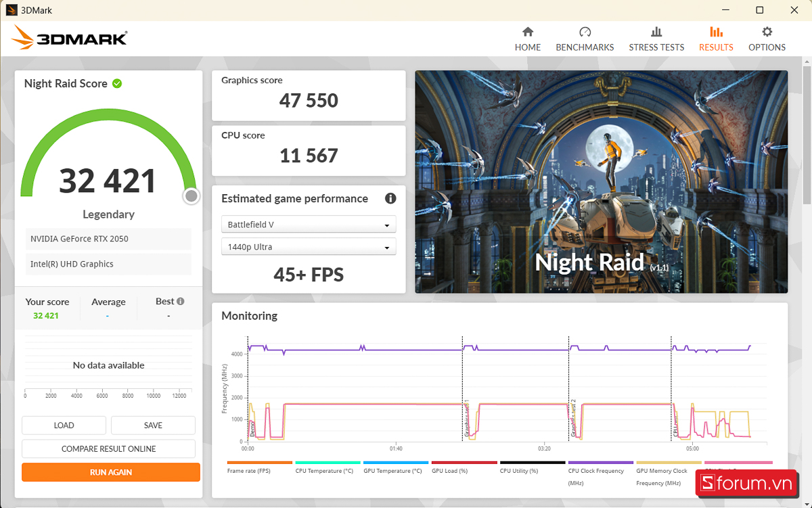
Task: Open the BENCHMARKS tab
Action: point(585,39)
